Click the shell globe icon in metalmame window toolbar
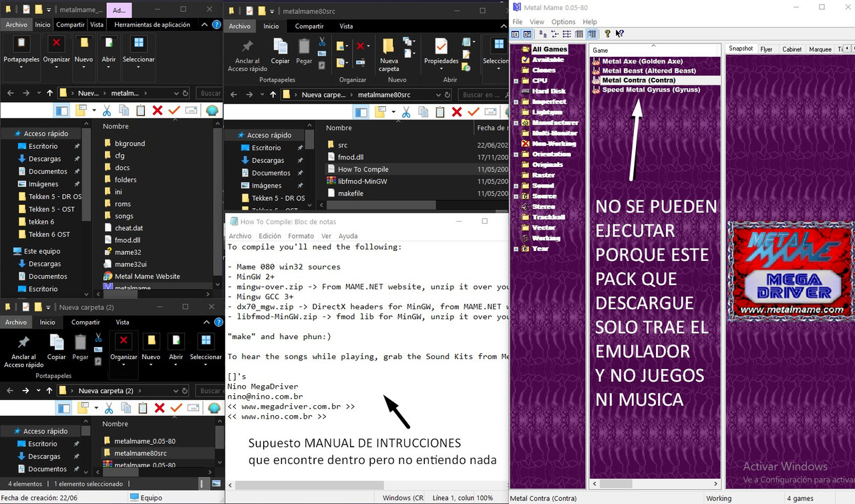This screenshot has width=855, height=504. (x=212, y=111)
